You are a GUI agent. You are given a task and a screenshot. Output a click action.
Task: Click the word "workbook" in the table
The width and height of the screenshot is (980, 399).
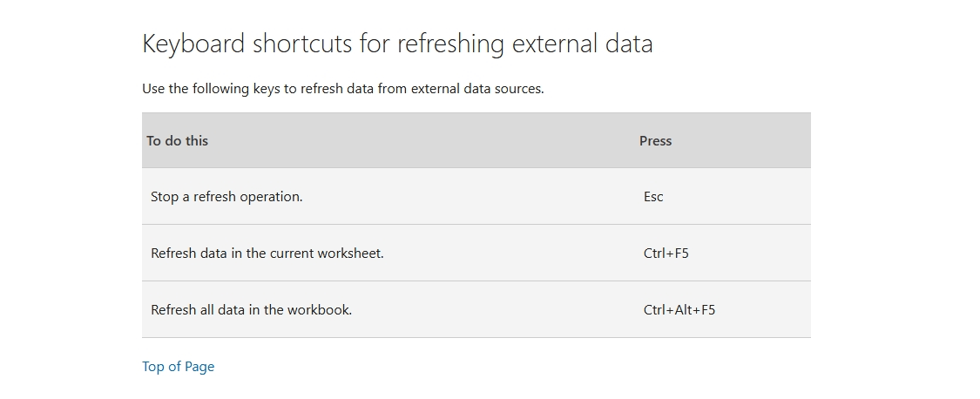tap(320, 309)
